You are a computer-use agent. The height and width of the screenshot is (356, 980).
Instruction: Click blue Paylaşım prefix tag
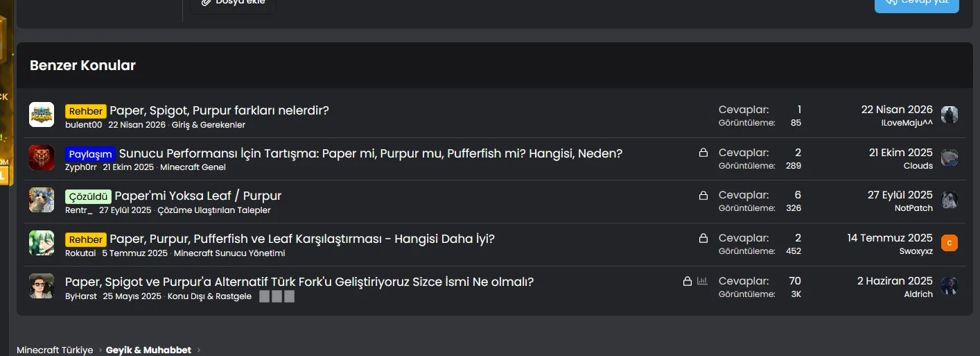(x=91, y=154)
